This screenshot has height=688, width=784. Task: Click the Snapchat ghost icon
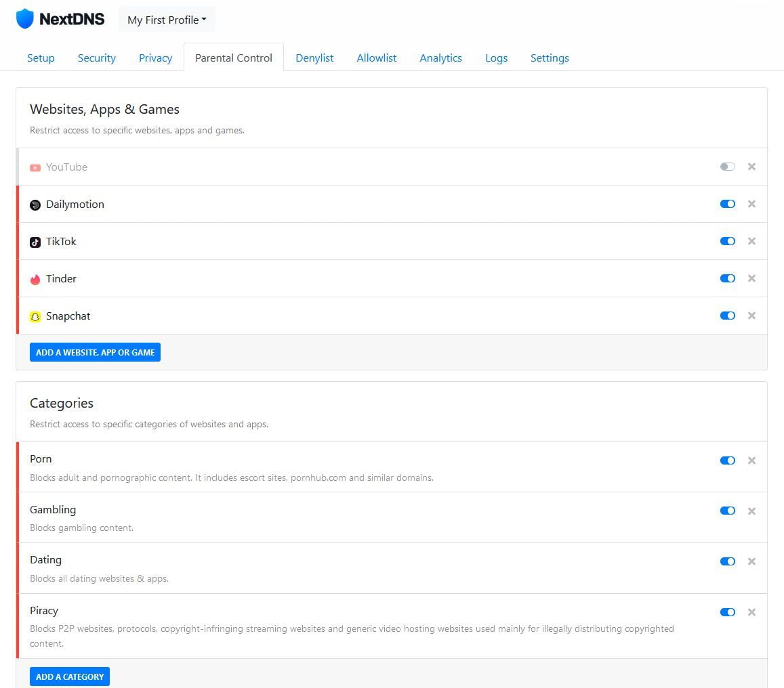tap(35, 316)
